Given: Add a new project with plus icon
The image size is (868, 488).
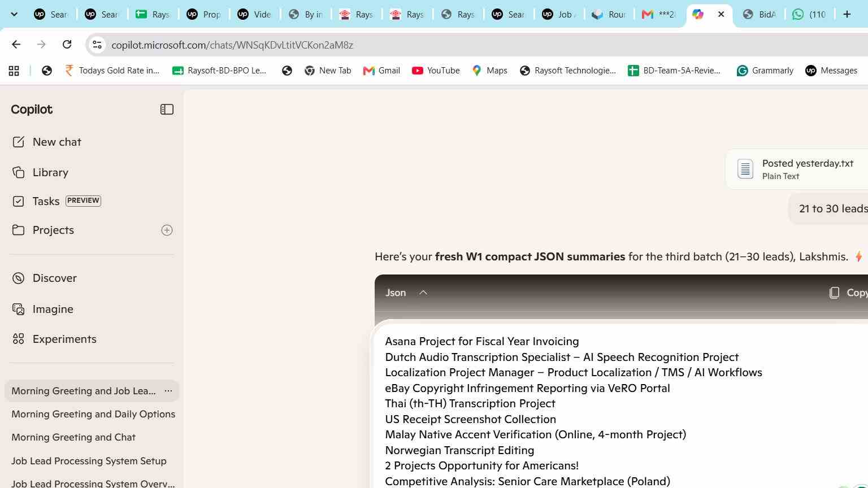Looking at the screenshot, I should pos(167,230).
